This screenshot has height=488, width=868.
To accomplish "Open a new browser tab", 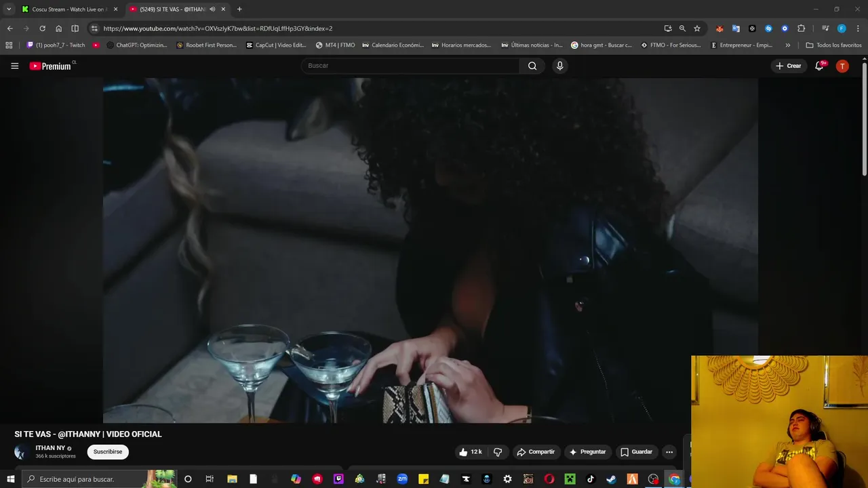I will point(239,9).
